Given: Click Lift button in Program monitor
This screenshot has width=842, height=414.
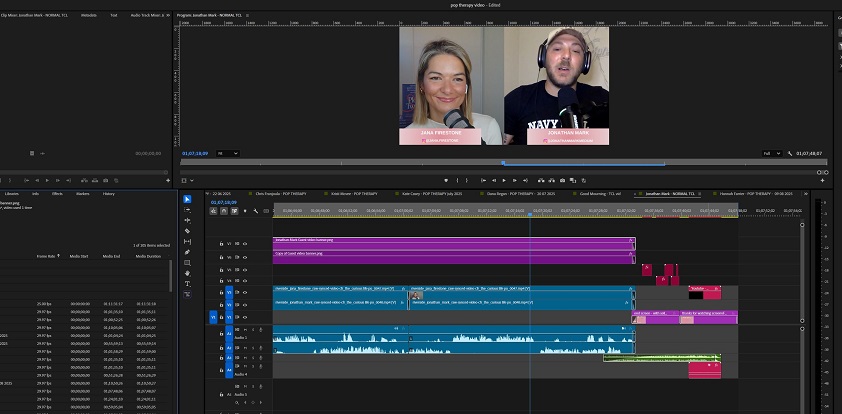Looking at the screenshot, I should (x=541, y=180).
